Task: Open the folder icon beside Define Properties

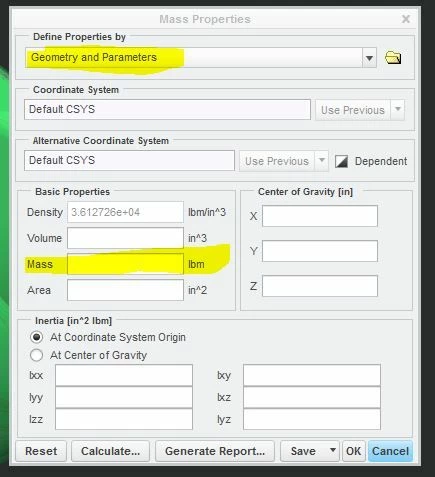Action: (x=393, y=58)
